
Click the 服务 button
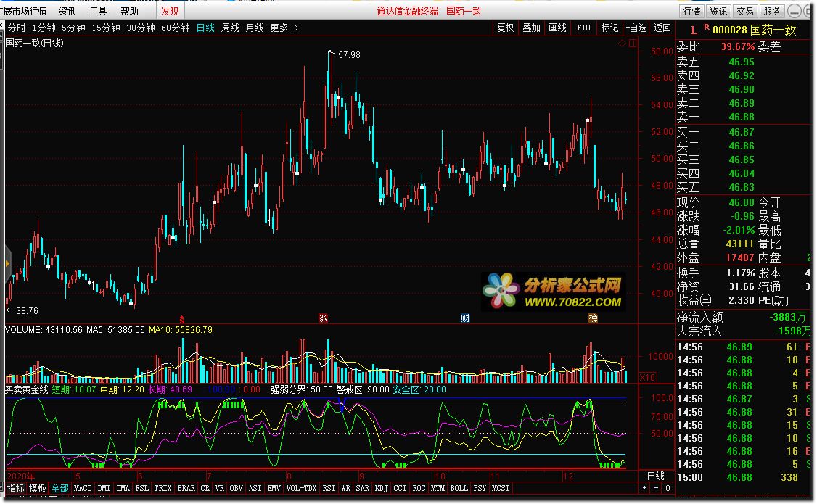pos(772,11)
